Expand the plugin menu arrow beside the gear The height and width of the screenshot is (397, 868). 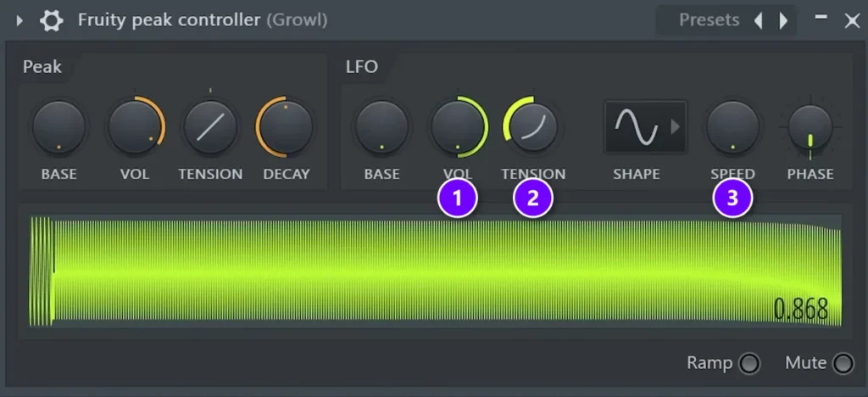(x=19, y=21)
